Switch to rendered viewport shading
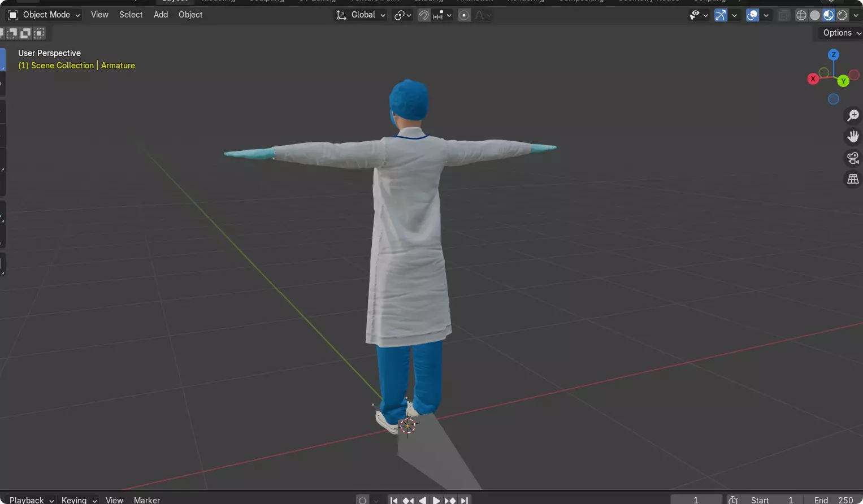Screen dimensions: 863x504 coord(842,15)
